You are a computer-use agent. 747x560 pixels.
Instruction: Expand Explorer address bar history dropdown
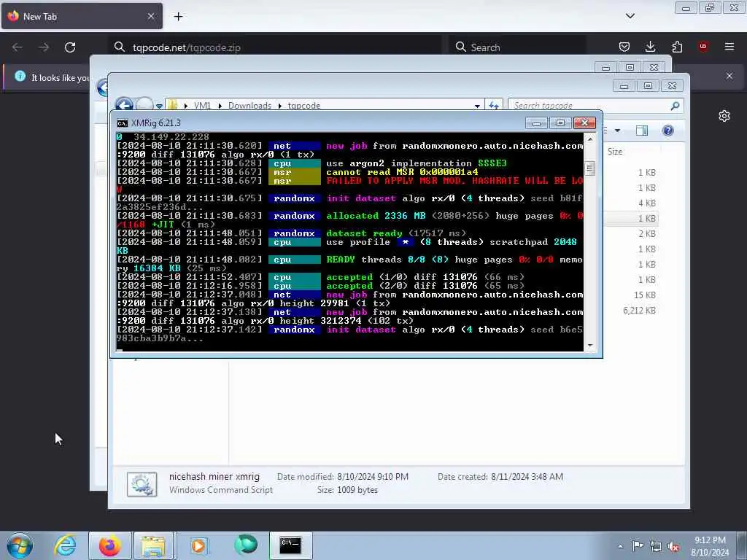pyautogui.click(x=477, y=106)
